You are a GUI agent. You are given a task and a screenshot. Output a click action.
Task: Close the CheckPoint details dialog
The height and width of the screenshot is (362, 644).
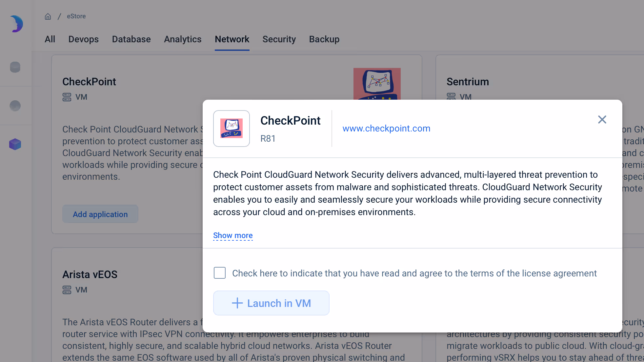(x=602, y=119)
